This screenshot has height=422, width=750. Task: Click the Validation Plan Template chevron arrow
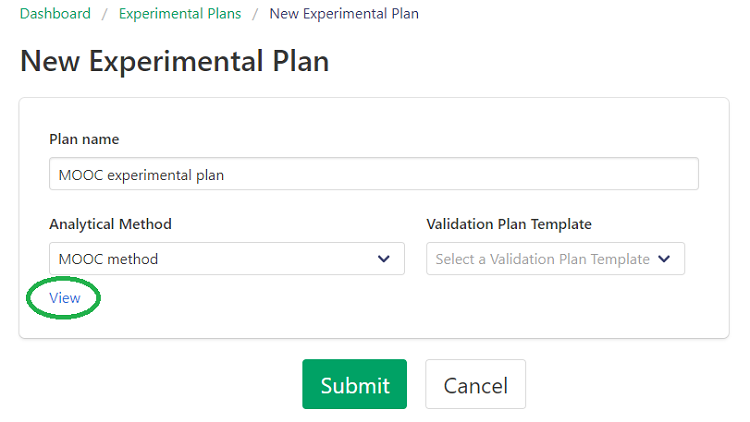click(665, 259)
